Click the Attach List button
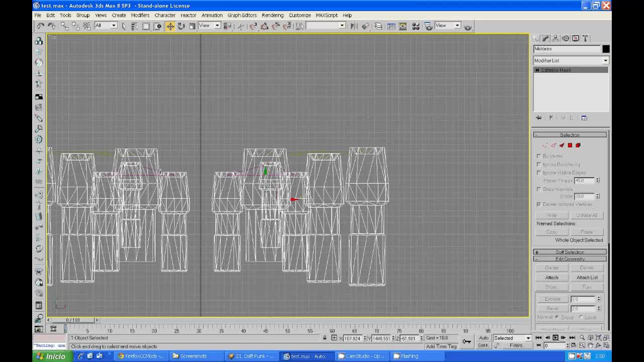Viewport: 644px width, 362px height. click(587, 278)
